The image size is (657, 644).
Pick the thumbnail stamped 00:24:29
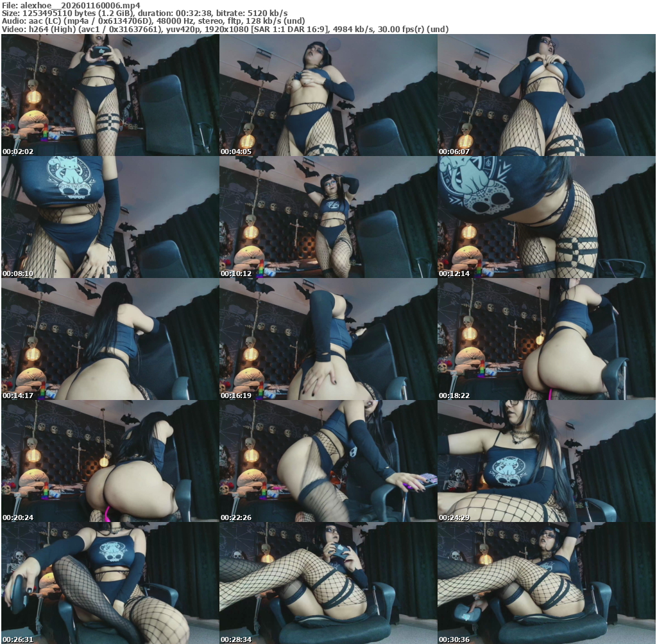(x=547, y=461)
